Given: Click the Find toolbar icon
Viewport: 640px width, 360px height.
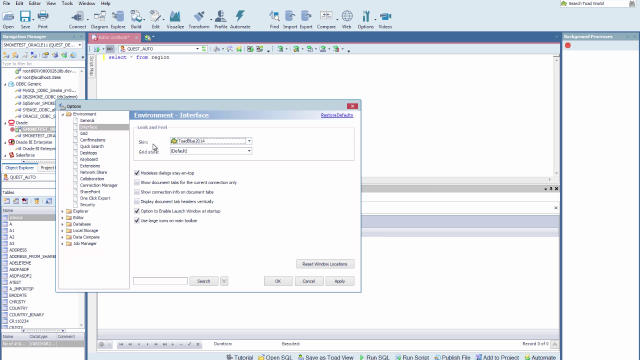Looking at the screenshot, I should click(x=274, y=19).
